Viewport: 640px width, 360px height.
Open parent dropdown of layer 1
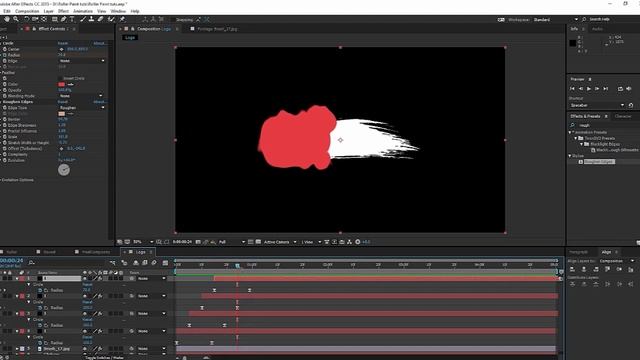151,278
